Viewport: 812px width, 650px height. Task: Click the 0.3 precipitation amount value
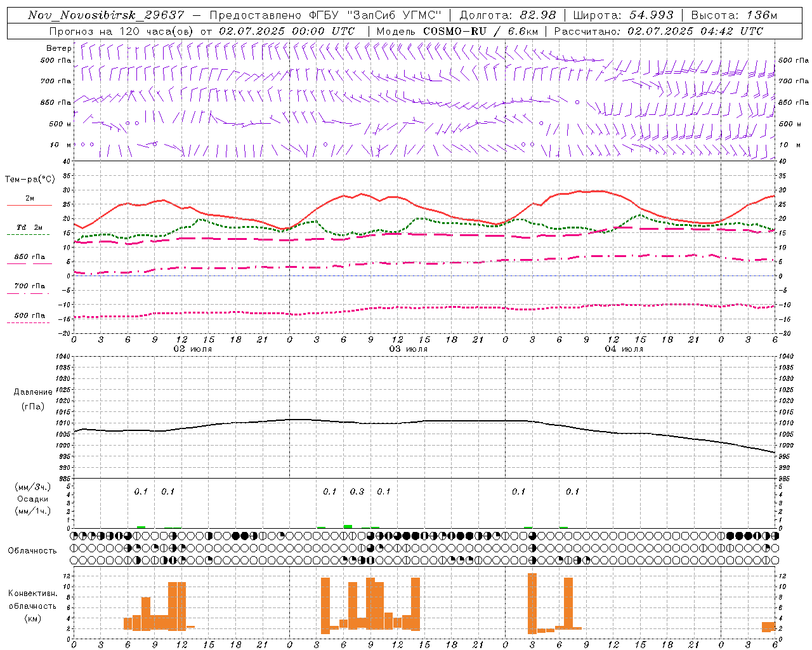[x=357, y=491]
